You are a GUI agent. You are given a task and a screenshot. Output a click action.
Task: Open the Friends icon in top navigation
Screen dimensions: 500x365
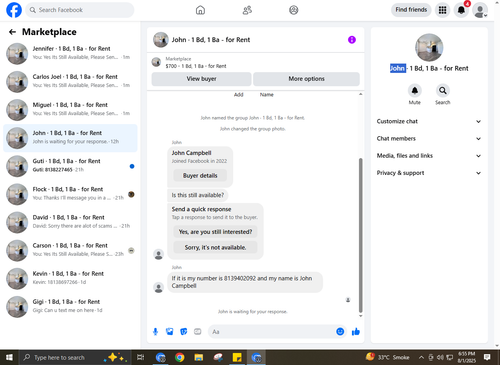(x=247, y=10)
